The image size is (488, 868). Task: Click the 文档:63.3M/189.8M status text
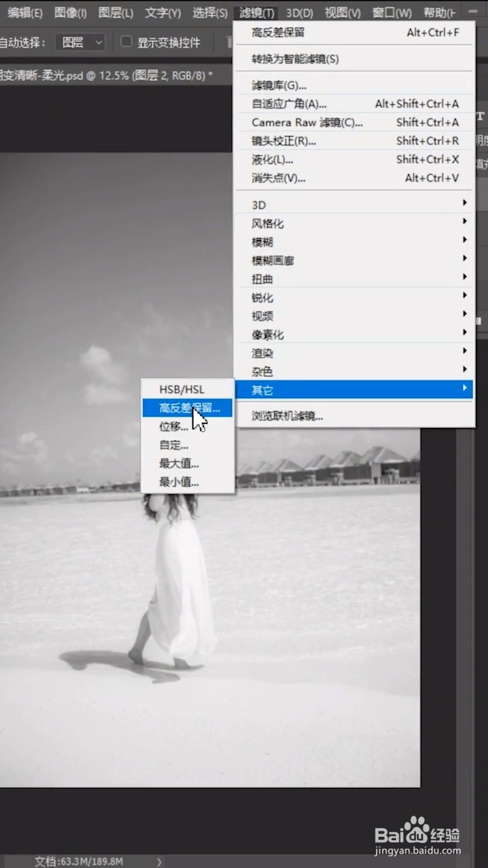point(79,861)
